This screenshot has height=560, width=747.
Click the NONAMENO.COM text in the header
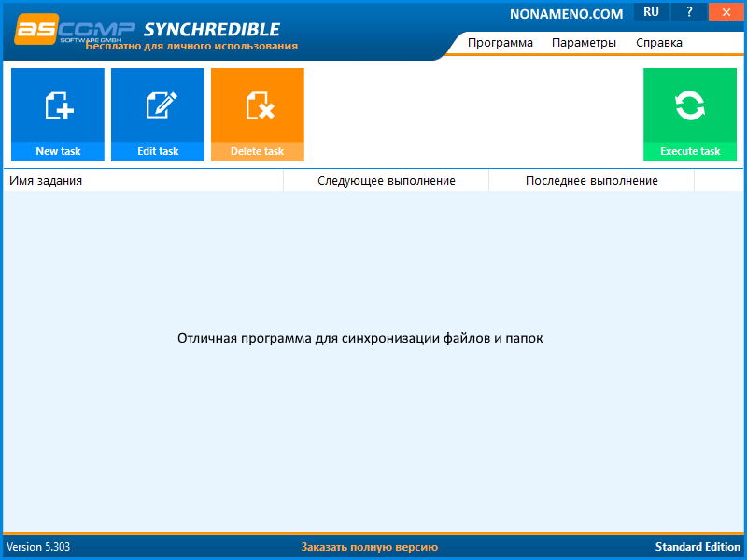tap(567, 14)
